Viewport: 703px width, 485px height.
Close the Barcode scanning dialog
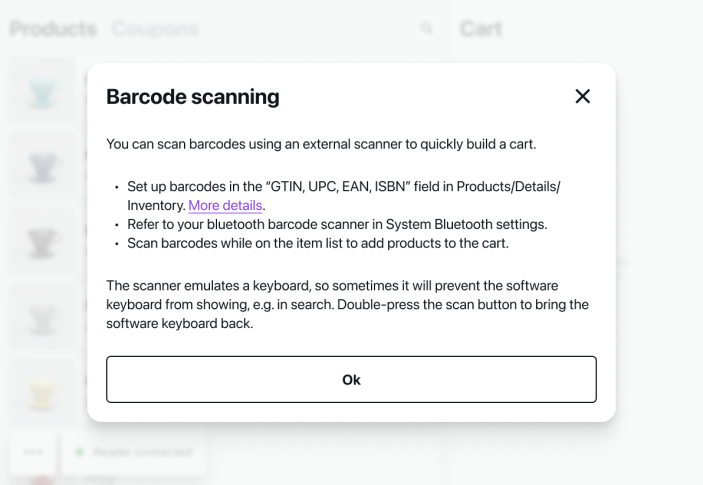pos(582,96)
